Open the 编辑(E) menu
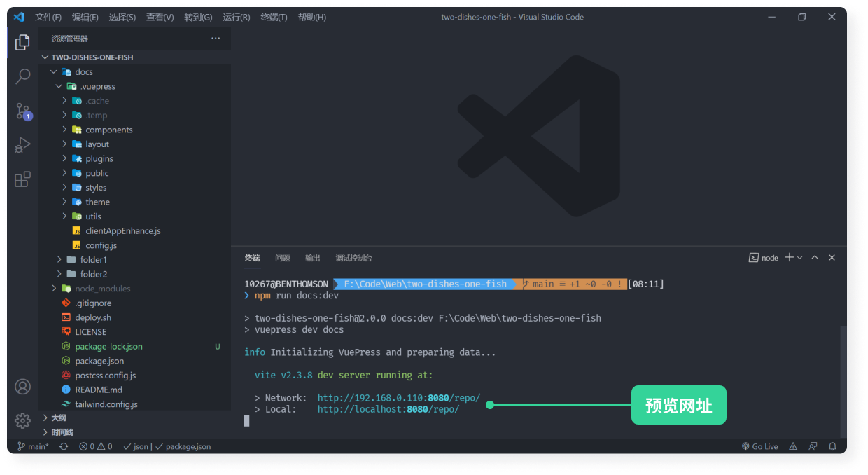This screenshot has width=868, height=475. pos(85,17)
